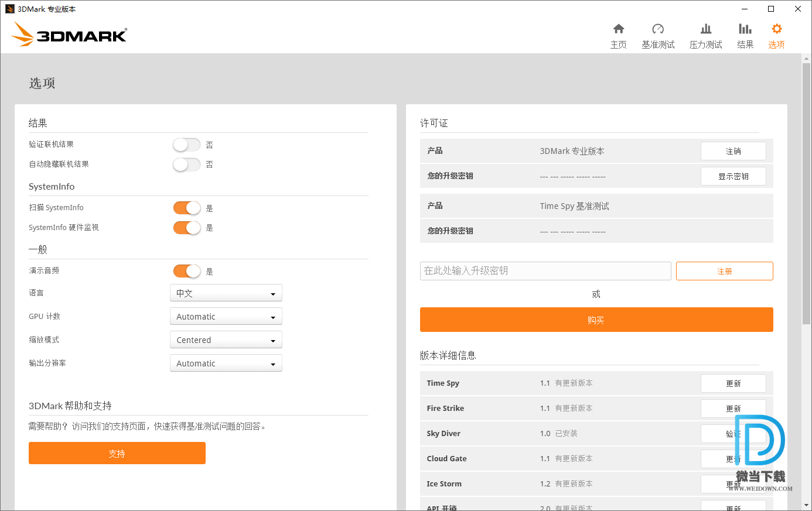Click the Cloud Gate row label
812x511 pixels.
click(x=447, y=459)
